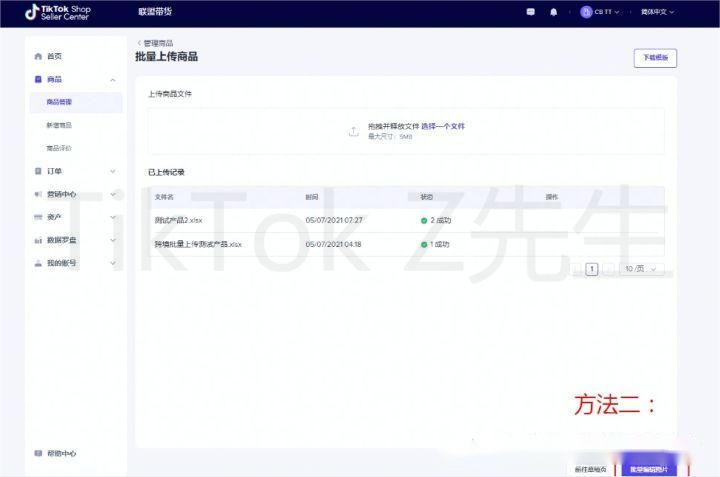Click the 资产 card icon
Viewport: 720px width, 477px height.
38,217
